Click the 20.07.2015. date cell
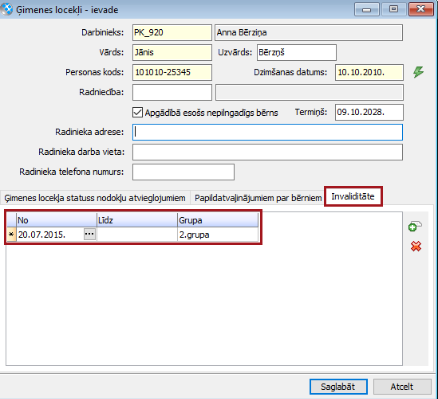The height and width of the screenshot is (399, 438). 50,235
